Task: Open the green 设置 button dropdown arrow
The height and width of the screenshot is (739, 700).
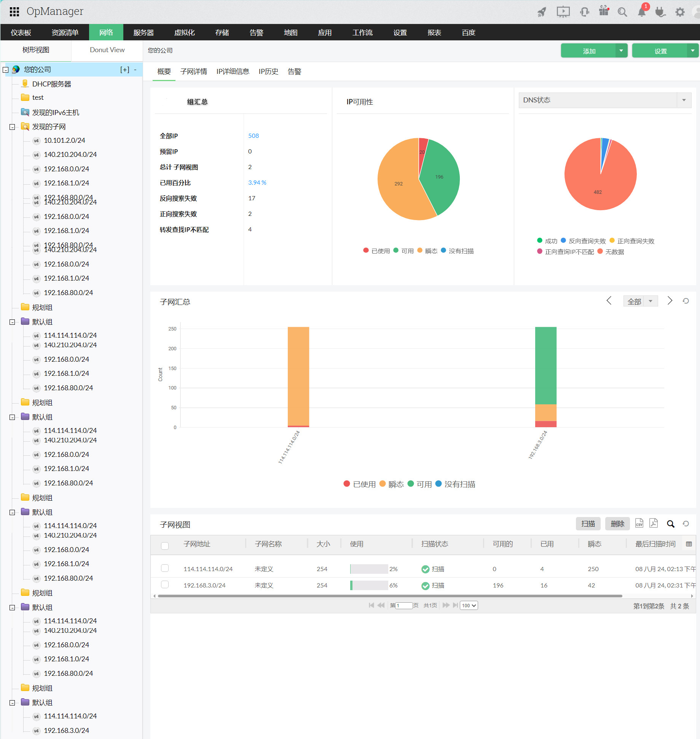Action: pos(692,51)
